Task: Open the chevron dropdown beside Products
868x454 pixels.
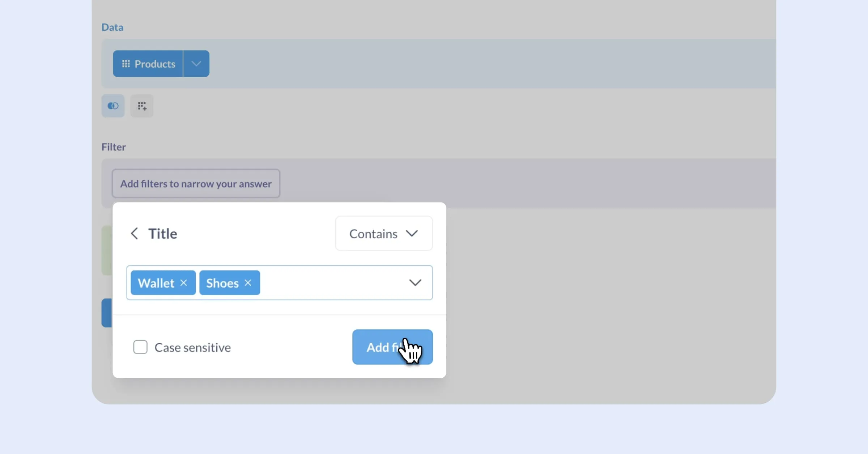Action: coord(196,64)
